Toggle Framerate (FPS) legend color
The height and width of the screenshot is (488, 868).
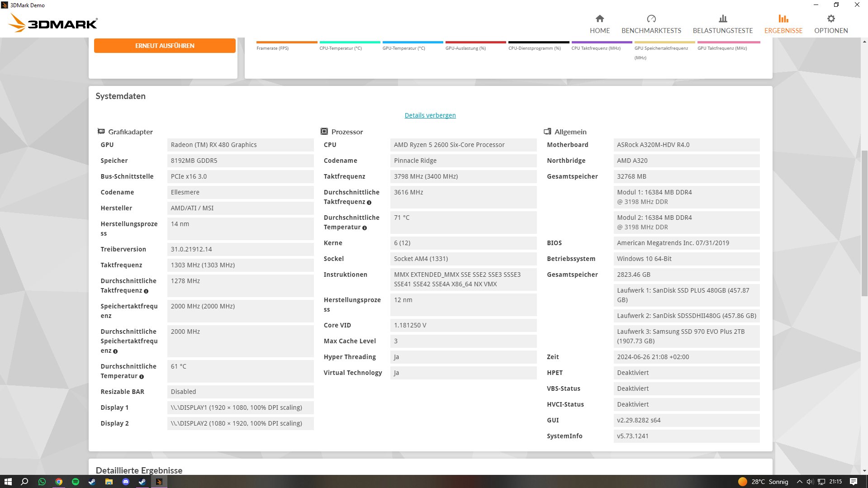click(287, 43)
